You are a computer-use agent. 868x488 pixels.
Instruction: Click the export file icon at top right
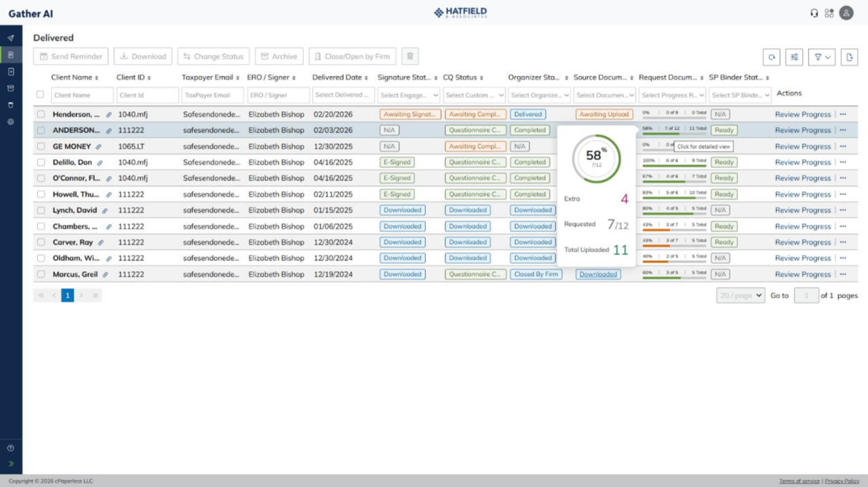point(849,57)
